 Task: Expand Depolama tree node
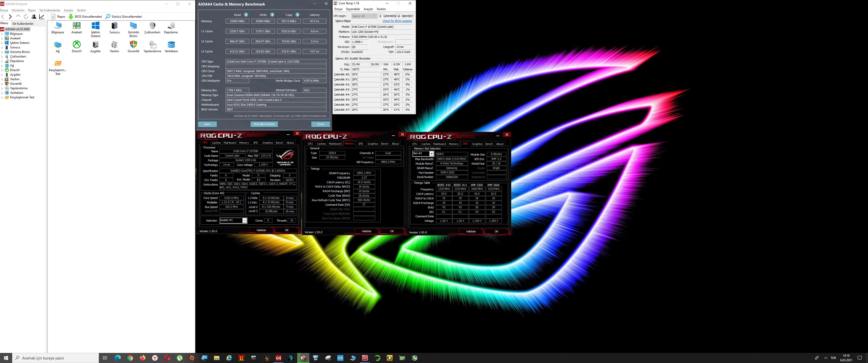pyautogui.click(x=2, y=61)
